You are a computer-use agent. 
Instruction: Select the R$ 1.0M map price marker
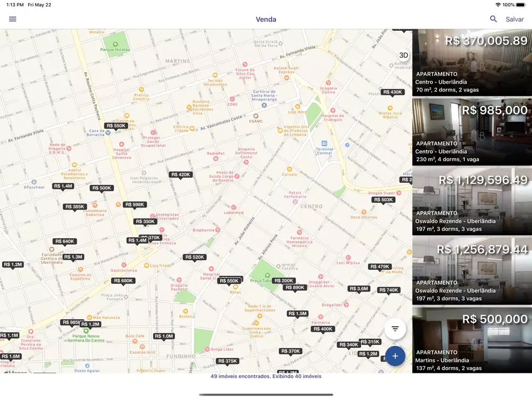[164, 336]
